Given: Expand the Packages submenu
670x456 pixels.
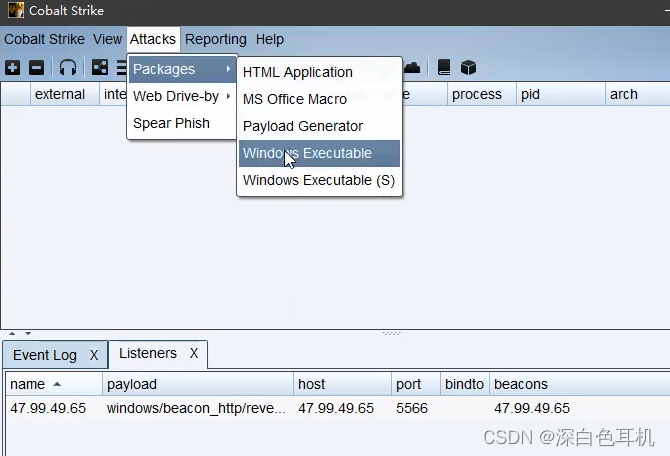Looking at the screenshot, I should (x=182, y=69).
